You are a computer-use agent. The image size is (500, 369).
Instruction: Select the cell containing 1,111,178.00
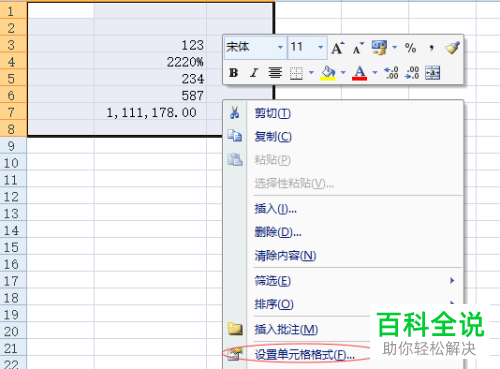(150, 112)
